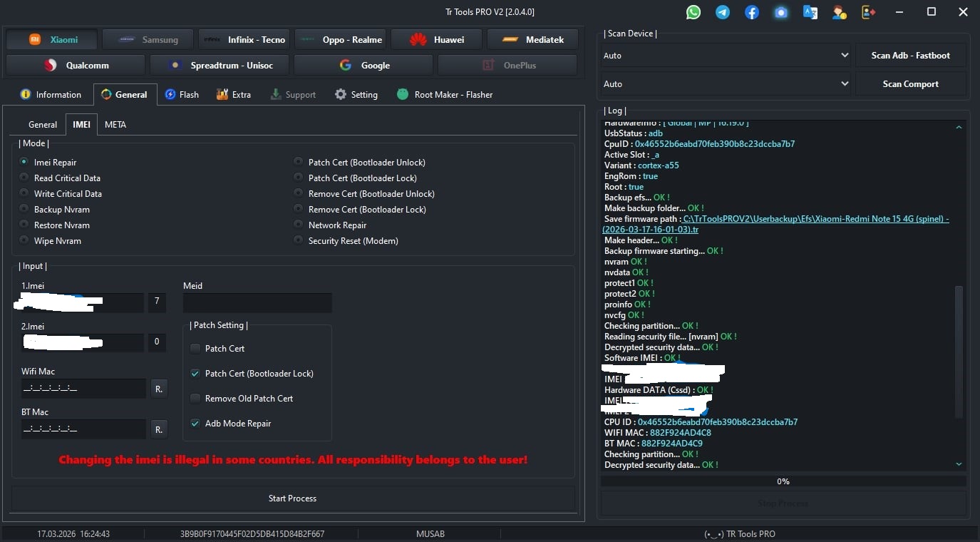This screenshot has height=542, width=980.
Task: Open the Facebook icon in title bar
Action: (752, 12)
